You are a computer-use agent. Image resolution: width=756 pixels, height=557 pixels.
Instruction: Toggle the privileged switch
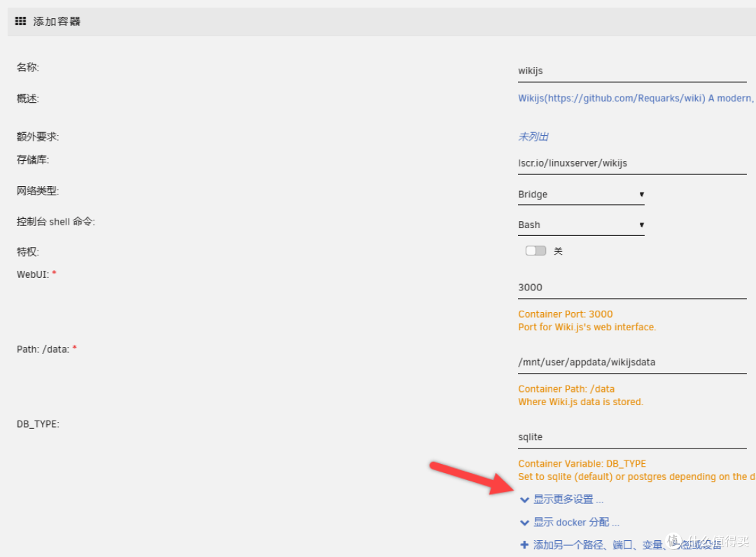coord(535,251)
